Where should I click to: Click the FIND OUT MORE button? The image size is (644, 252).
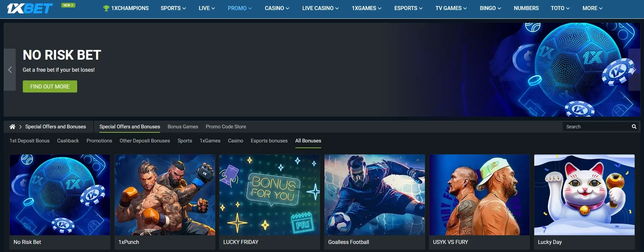[50, 86]
